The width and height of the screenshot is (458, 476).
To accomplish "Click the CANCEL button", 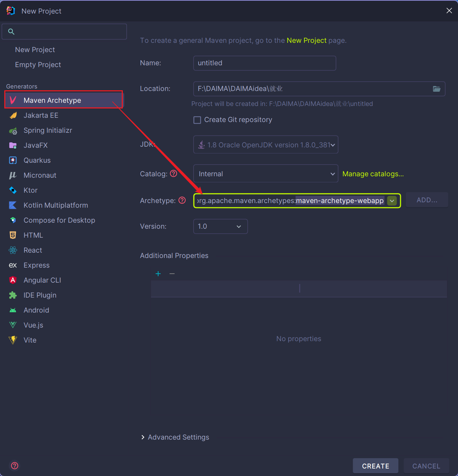I will point(426,466).
